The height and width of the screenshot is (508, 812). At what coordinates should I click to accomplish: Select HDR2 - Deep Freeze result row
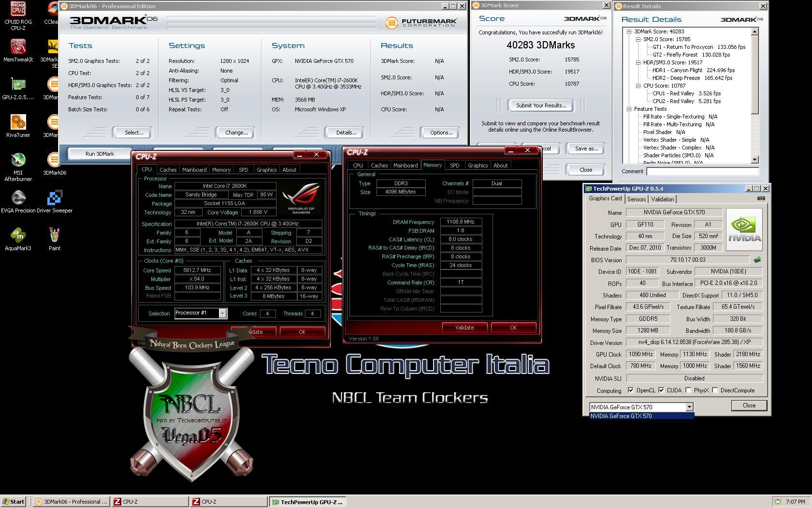click(x=692, y=78)
